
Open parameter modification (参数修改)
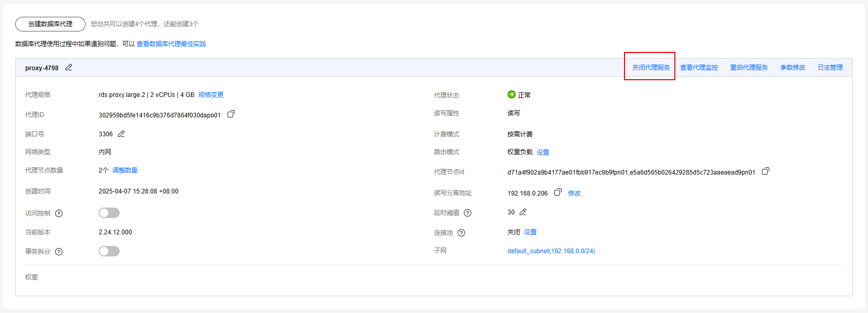pyautogui.click(x=792, y=68)
